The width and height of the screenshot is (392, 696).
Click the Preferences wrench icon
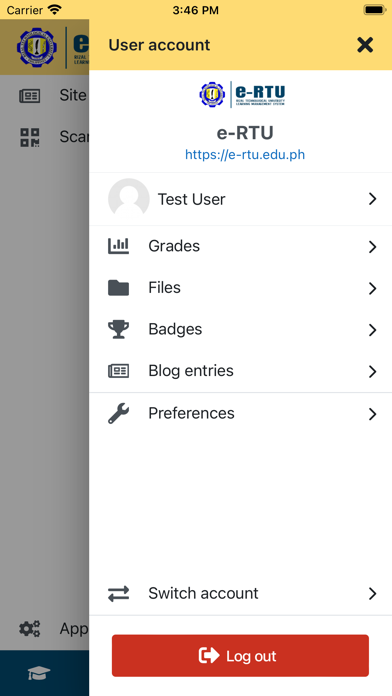119,413
